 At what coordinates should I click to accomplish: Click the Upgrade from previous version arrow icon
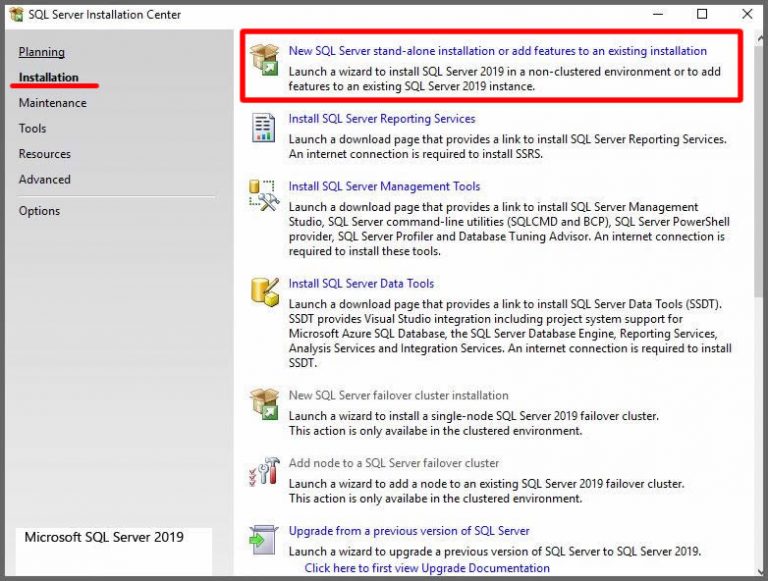coord(264,539)
